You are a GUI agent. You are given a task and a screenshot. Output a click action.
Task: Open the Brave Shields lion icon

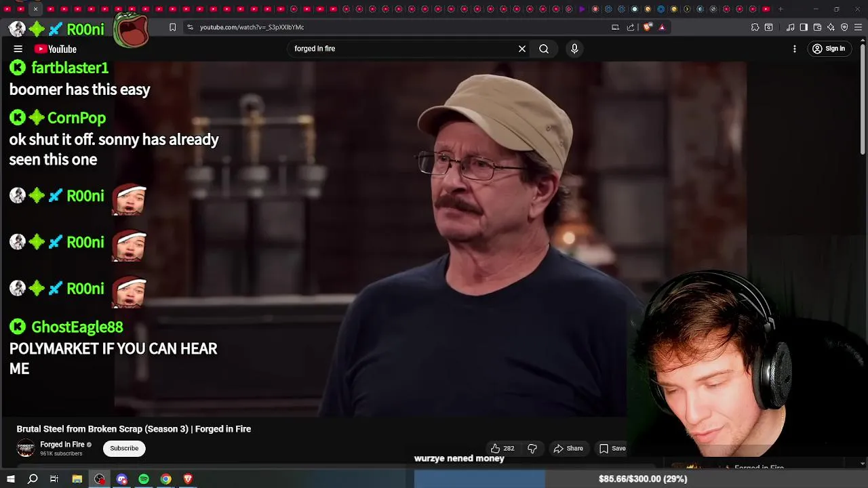(648, 27)
